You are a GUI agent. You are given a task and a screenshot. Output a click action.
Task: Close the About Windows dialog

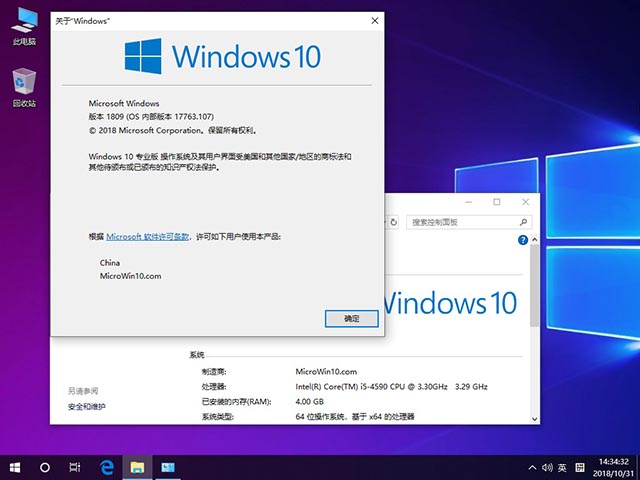(374, 21)
